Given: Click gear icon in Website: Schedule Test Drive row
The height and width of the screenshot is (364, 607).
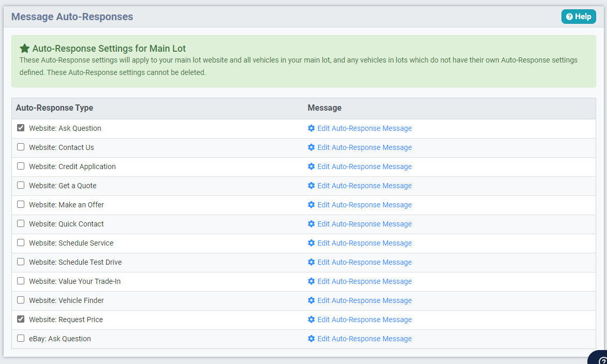Looking at the screenshot, I should point(311,262).
